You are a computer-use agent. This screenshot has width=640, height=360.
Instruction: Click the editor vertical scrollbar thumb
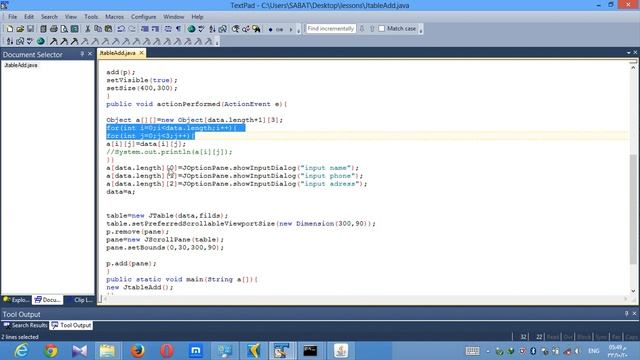(633, 209)
